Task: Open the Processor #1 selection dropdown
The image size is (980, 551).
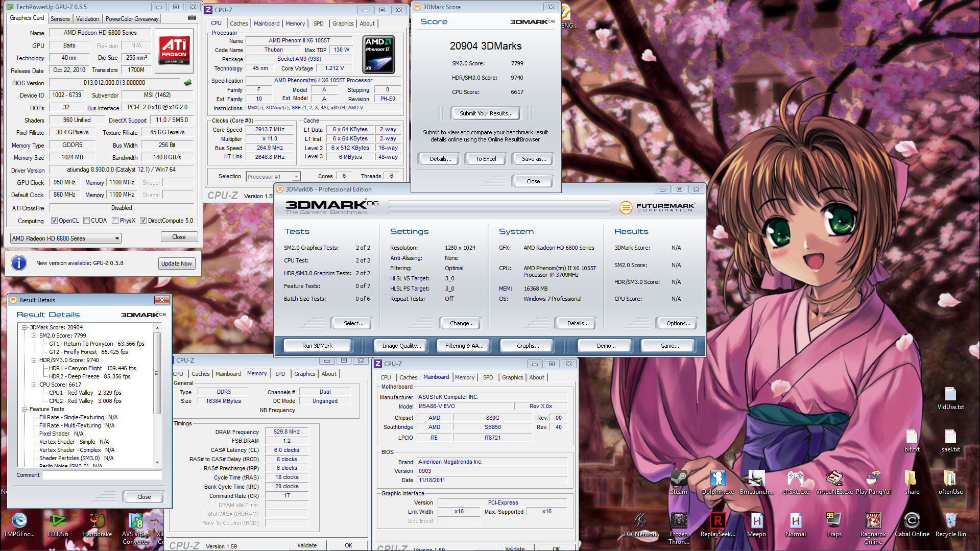Action: (x=273, y=177)
